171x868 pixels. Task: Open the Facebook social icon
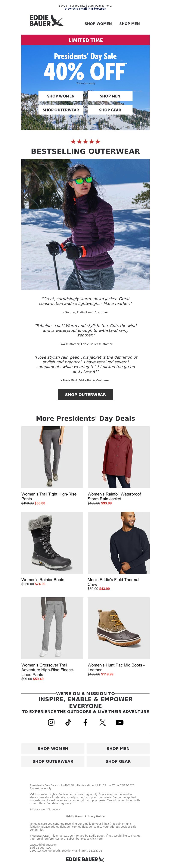coord(85,722)
